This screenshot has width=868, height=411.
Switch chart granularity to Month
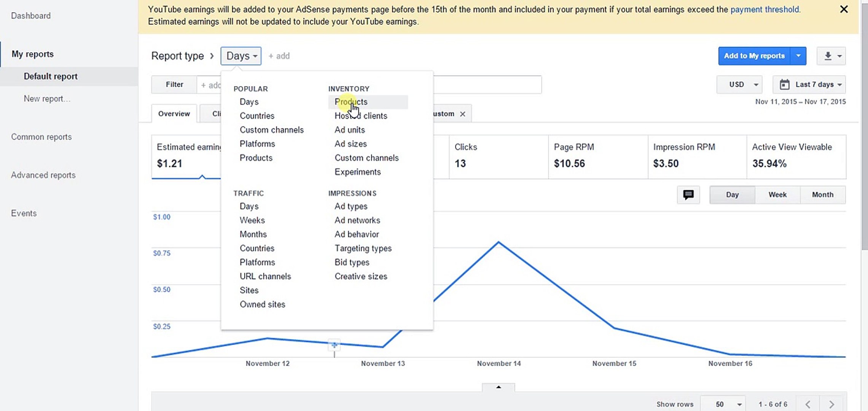823,195
